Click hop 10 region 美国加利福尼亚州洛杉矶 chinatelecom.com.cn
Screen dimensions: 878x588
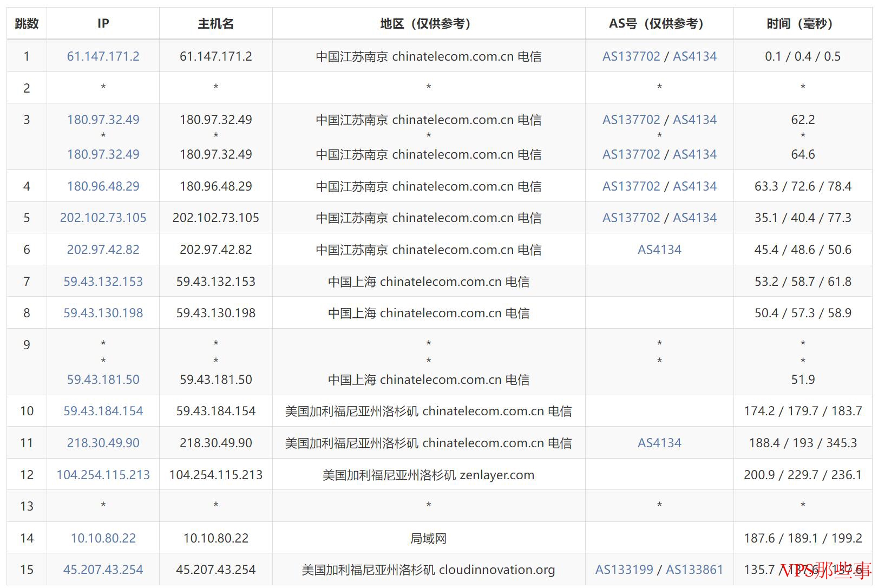click(428, 411)
